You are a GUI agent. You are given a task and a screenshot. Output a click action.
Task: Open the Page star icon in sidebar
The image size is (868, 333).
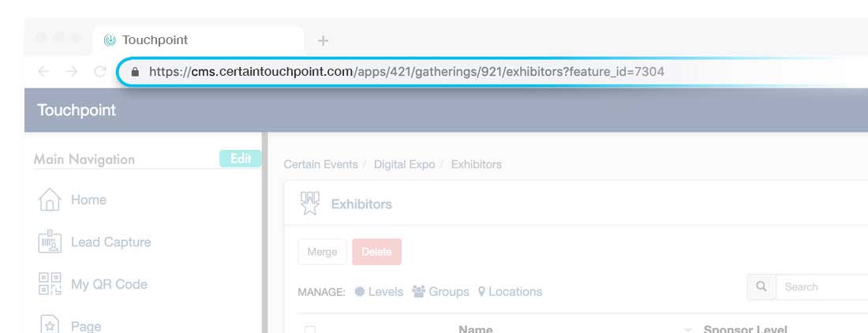point(50,326)
